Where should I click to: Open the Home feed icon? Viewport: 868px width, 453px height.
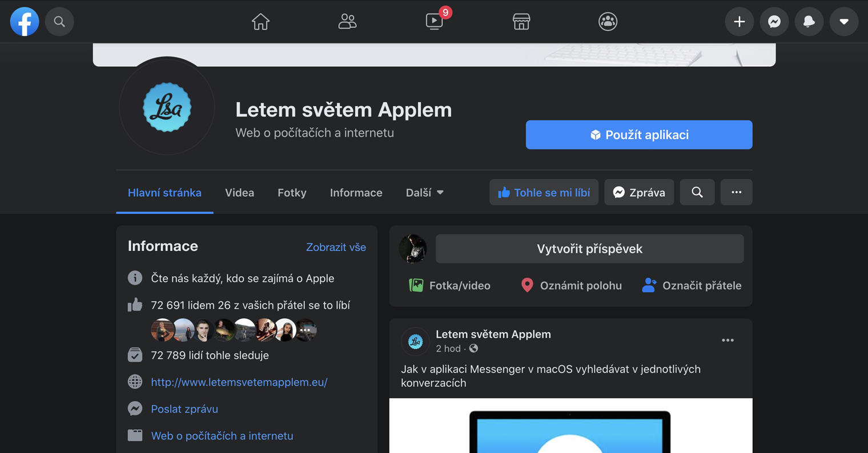point(260,22)
